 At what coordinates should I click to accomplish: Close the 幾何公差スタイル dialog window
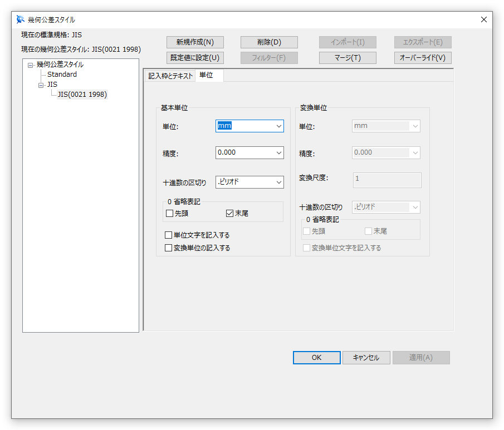(483, 19)
